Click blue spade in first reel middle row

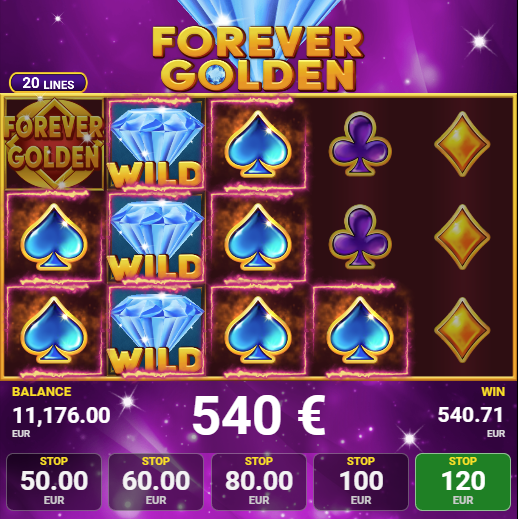[x=54, y=237]
